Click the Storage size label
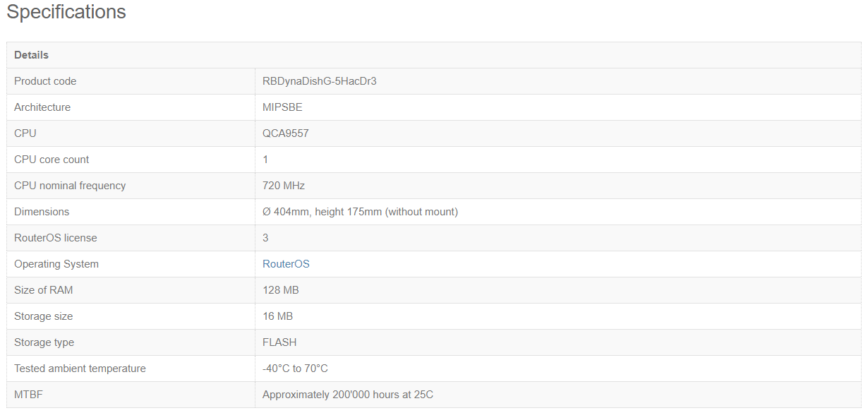Viewport: 868px width, 413px height. click(x=43, y=316)
